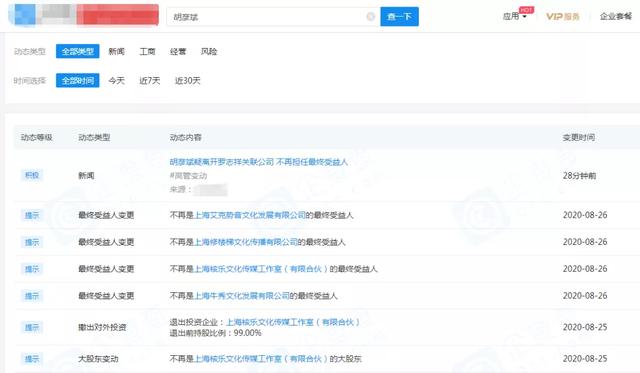Clear the search box with the circle icon

[370, 17]
